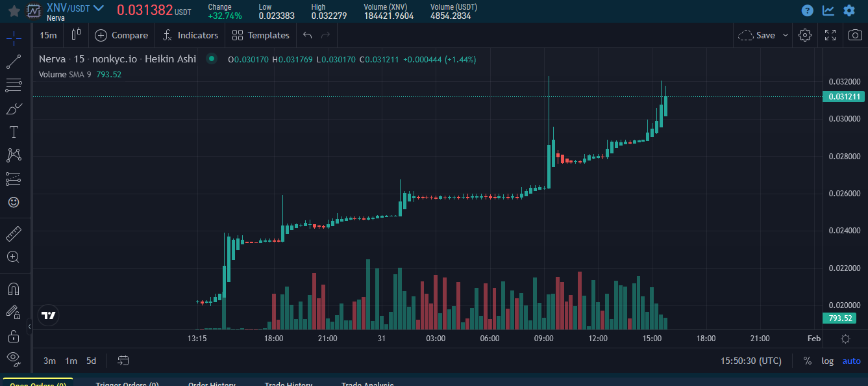Toggle lock all drawing tools
The image size is (868, 386).
(x=14, y=336)
